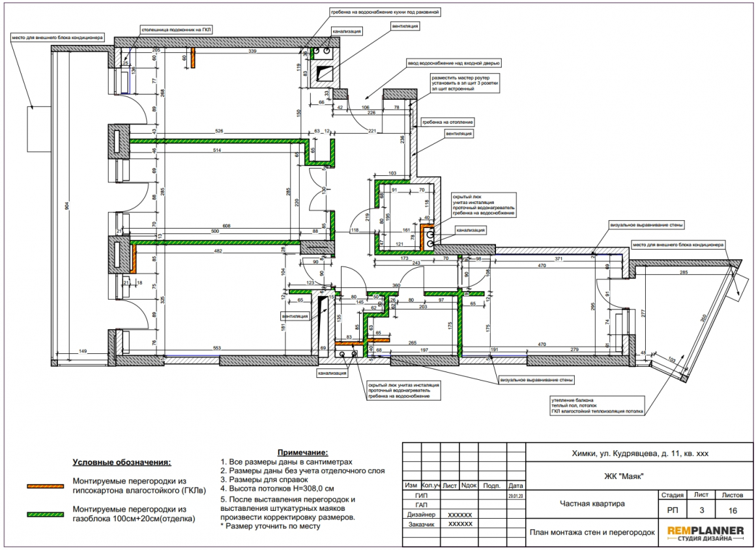
Task: Click the 'Условные обозначения' heading
Action: pos(122,462)
